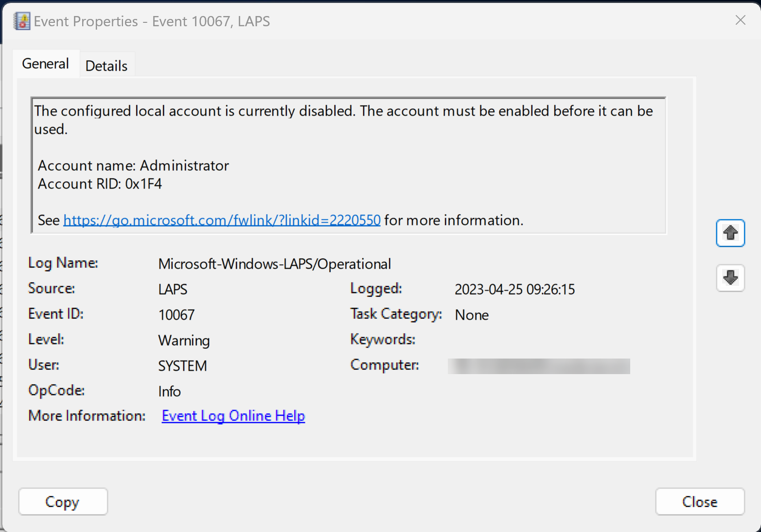Click the Logged timestamp 2023-04-25 09:26:15
The height and width of the screenshot is (532, 761).
pos(514,290)
